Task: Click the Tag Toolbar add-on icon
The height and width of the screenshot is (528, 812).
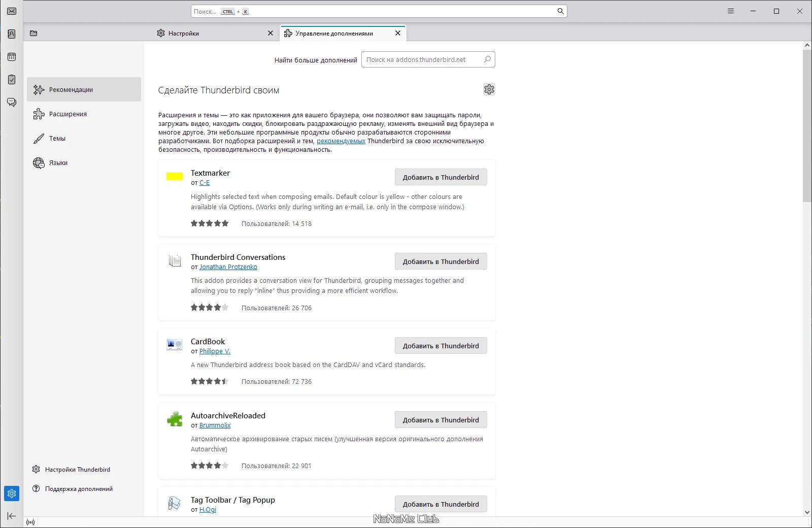Action: click(175, 504)
